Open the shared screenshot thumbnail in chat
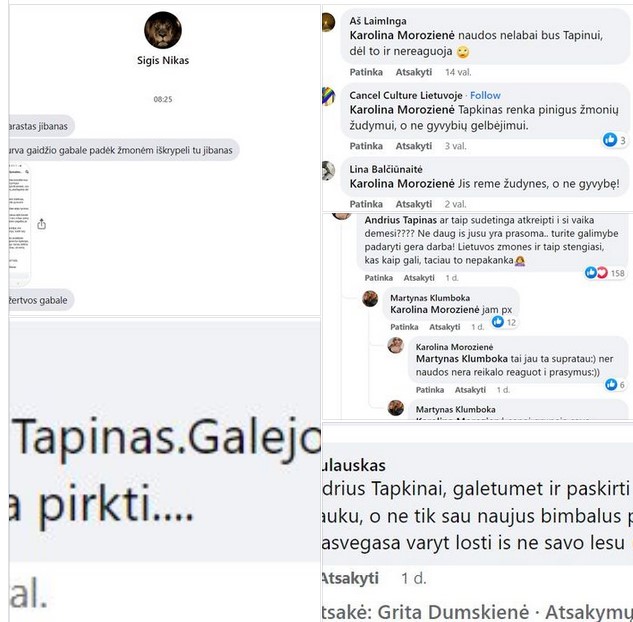The height and width of the screenshot is (622, 633). (x=19, y=224)
